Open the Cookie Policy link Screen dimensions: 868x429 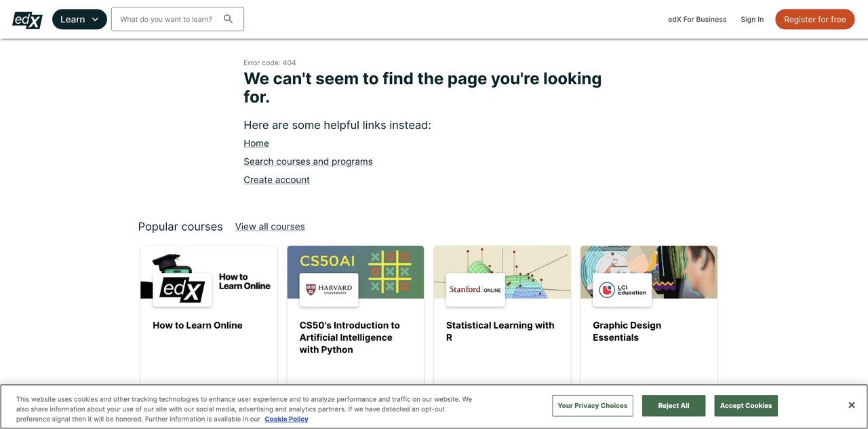[x=286, y=419]
